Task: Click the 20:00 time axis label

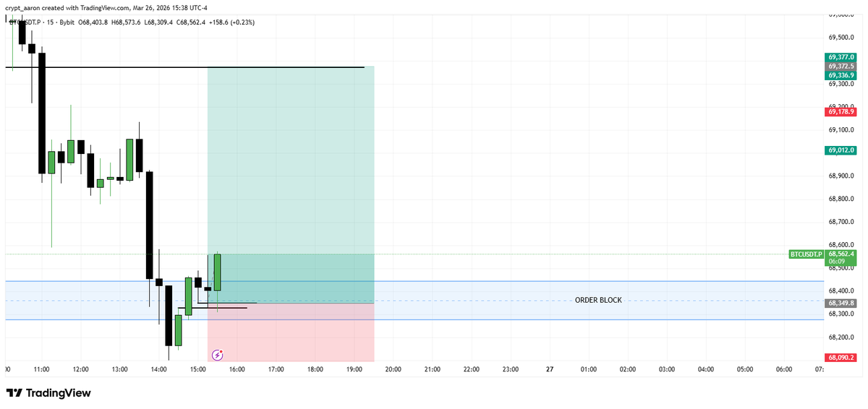Action: tap(393, 369)
